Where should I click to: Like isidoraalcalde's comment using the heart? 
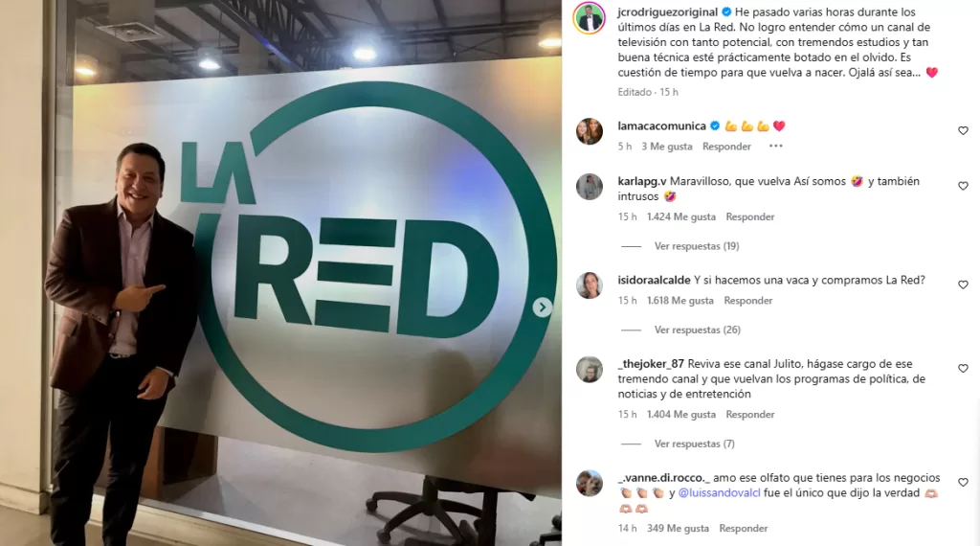(x=963, y=284)
